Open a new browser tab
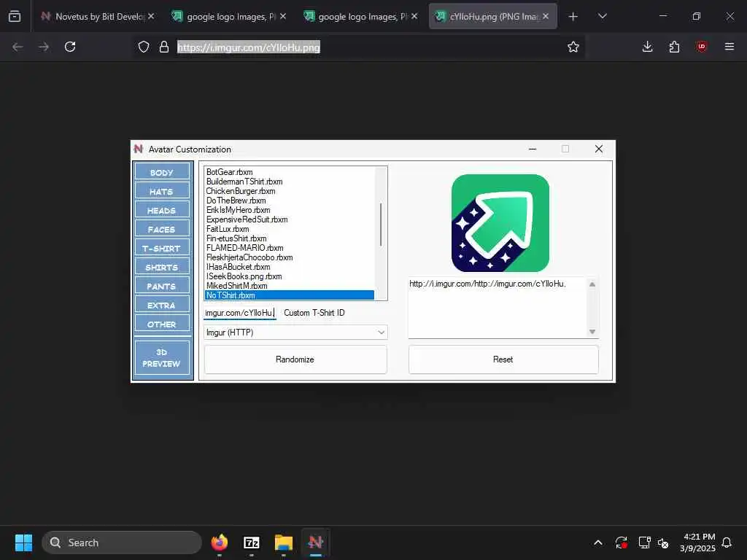 pos(573,17)
